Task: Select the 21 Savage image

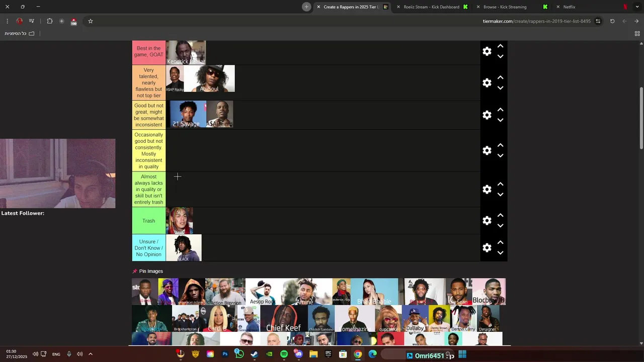Action: pyautogui.click(x=186, y=114)
